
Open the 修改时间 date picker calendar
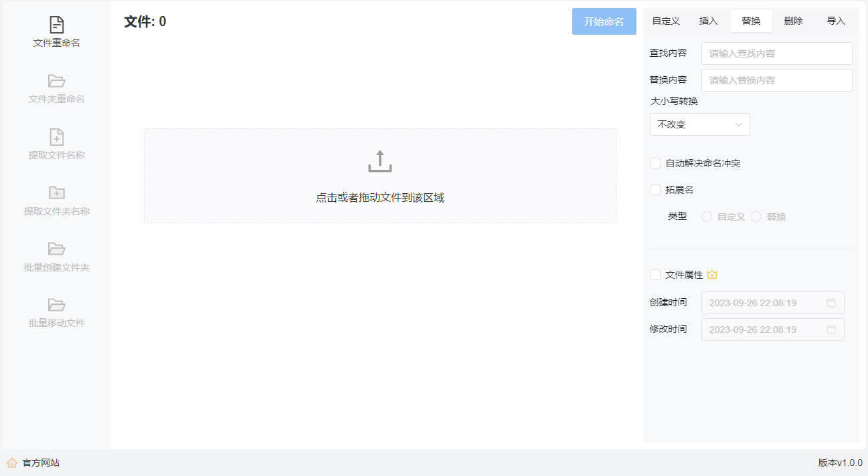pos(831,330)
